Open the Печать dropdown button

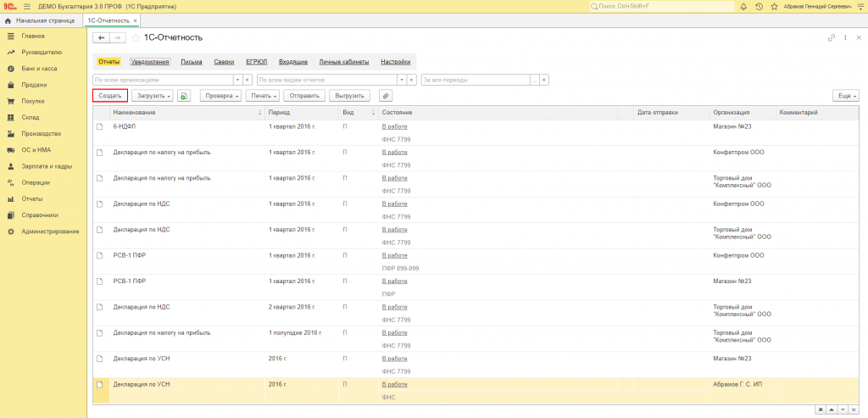click(x=263, y=96)
